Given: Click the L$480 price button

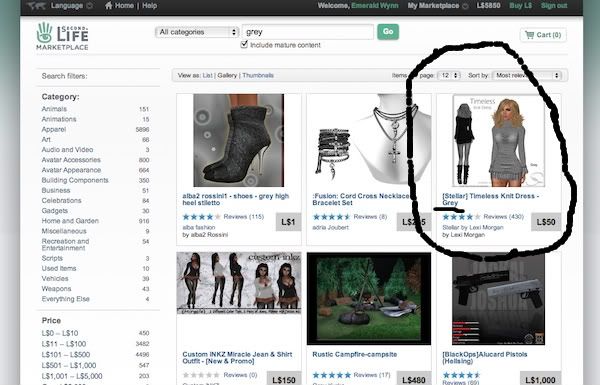Looking at the screenshot, I should tap(414, 379).
